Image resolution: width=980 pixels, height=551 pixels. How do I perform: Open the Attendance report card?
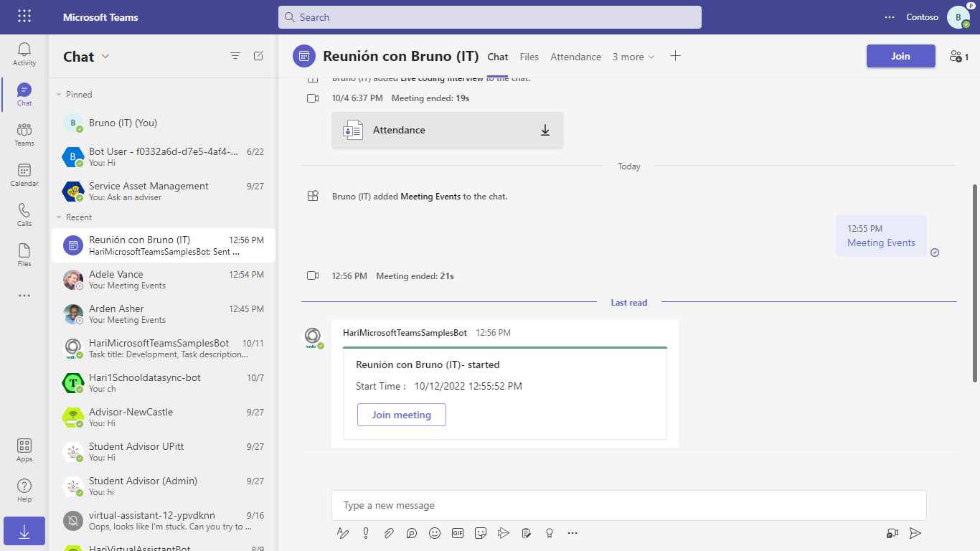pyautogui.click(x=448, y=130)
